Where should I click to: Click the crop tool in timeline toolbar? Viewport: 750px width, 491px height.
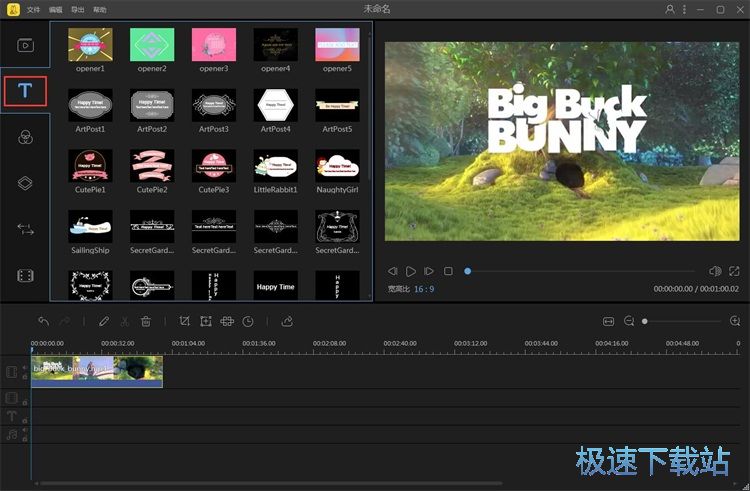pos(184,321)
